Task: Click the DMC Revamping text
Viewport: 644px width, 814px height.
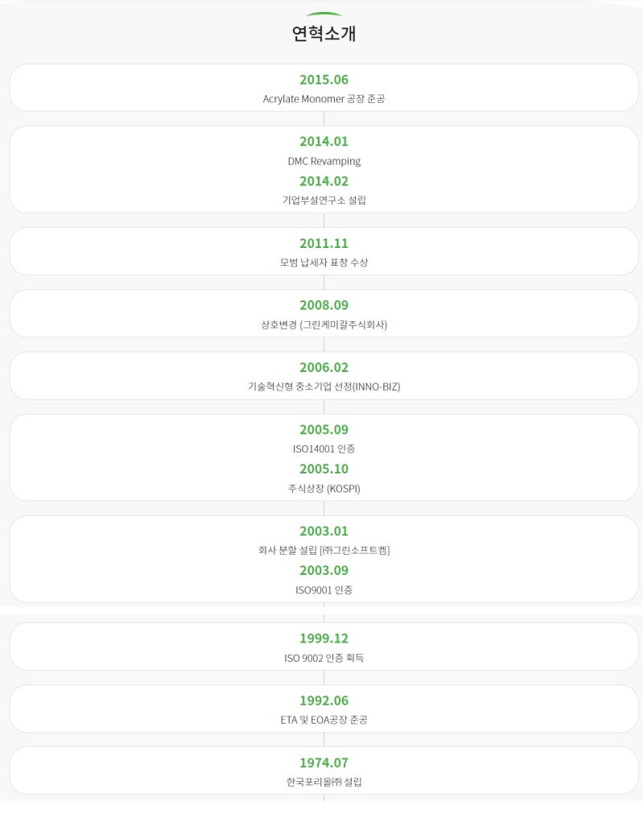Action: (324, 161)
